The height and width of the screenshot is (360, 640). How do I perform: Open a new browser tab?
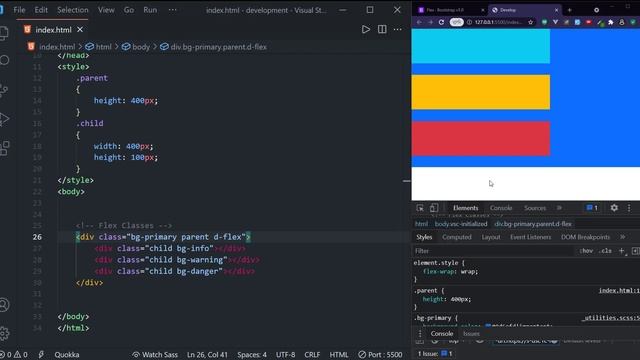[x=569, y=10]
